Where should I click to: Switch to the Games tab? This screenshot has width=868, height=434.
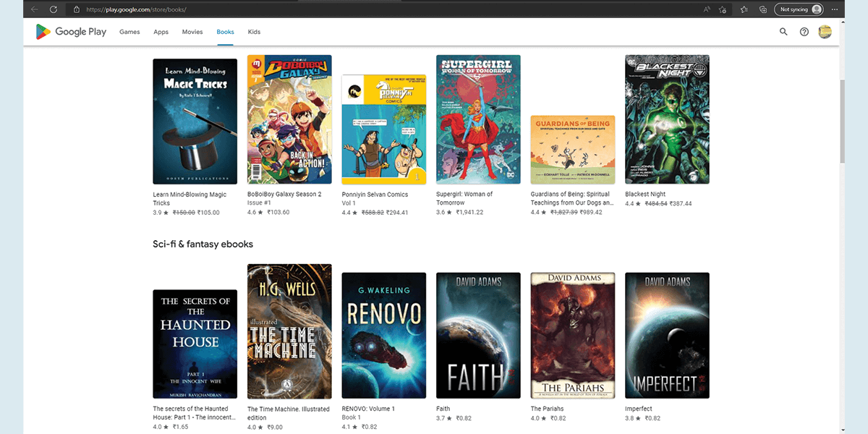click(x=129, y=32)
